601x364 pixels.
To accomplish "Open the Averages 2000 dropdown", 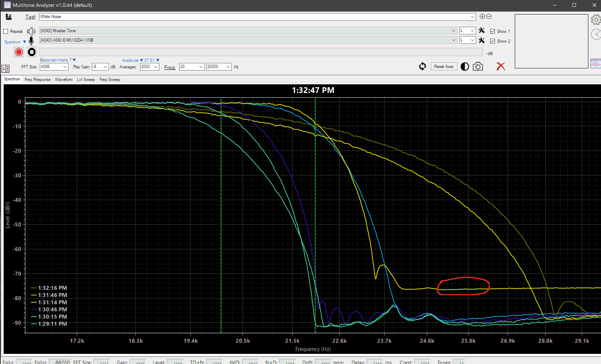I will click(156, 67).
